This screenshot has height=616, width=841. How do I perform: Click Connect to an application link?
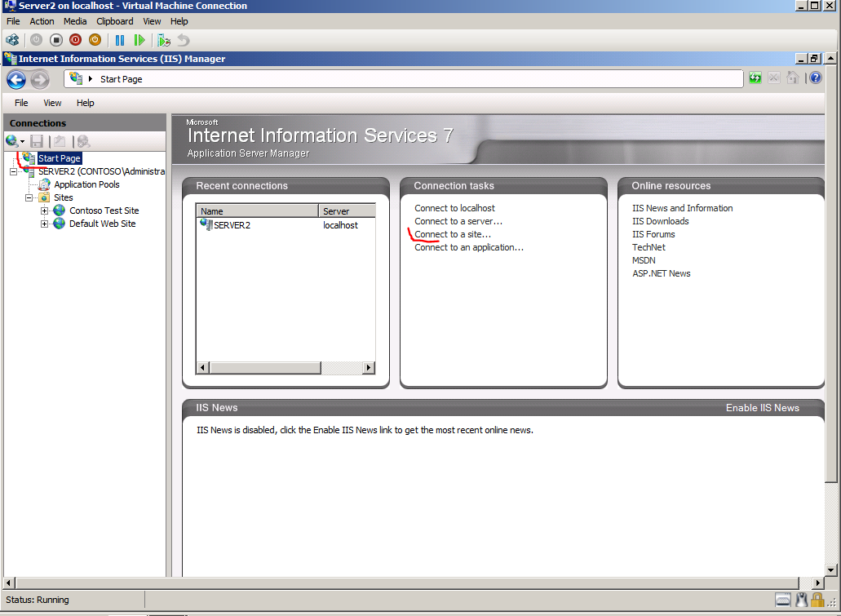click(x=469, y=247)
